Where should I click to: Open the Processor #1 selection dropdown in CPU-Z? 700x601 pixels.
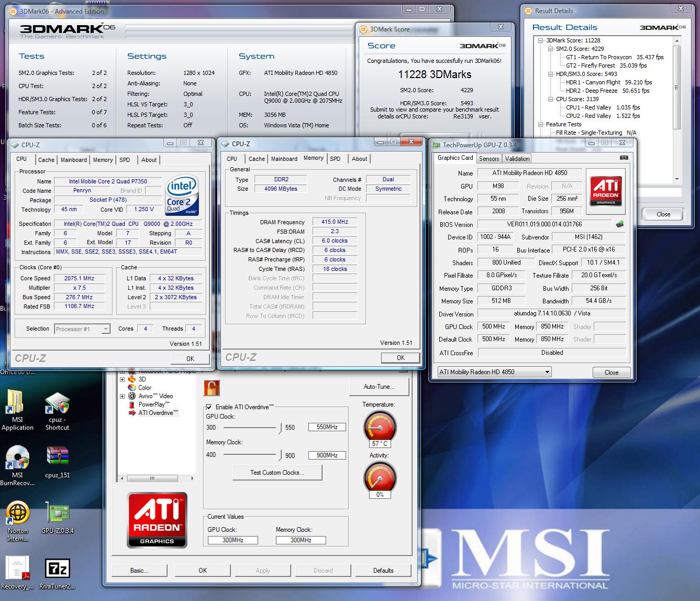tap(82, 329)
